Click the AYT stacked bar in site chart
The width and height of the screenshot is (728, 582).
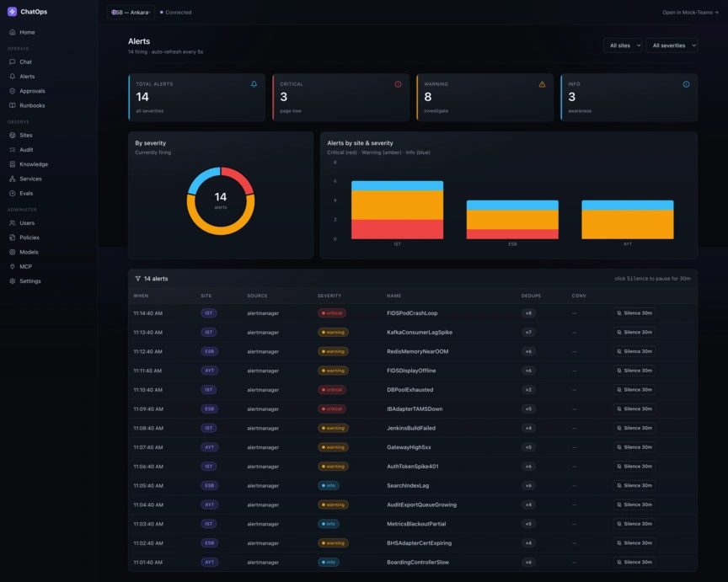pos(628,220)
